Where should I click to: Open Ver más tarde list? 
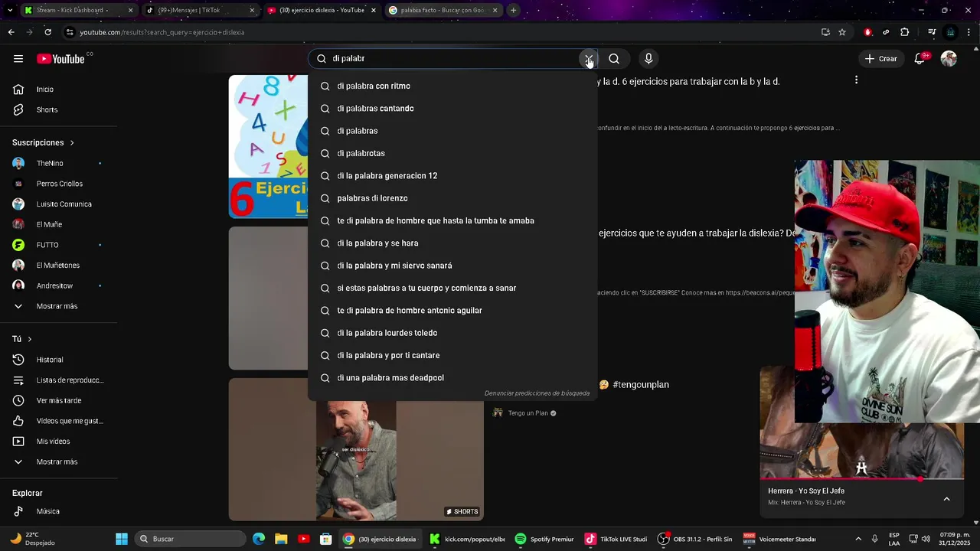pyautogui.click(x=58, y=400)
